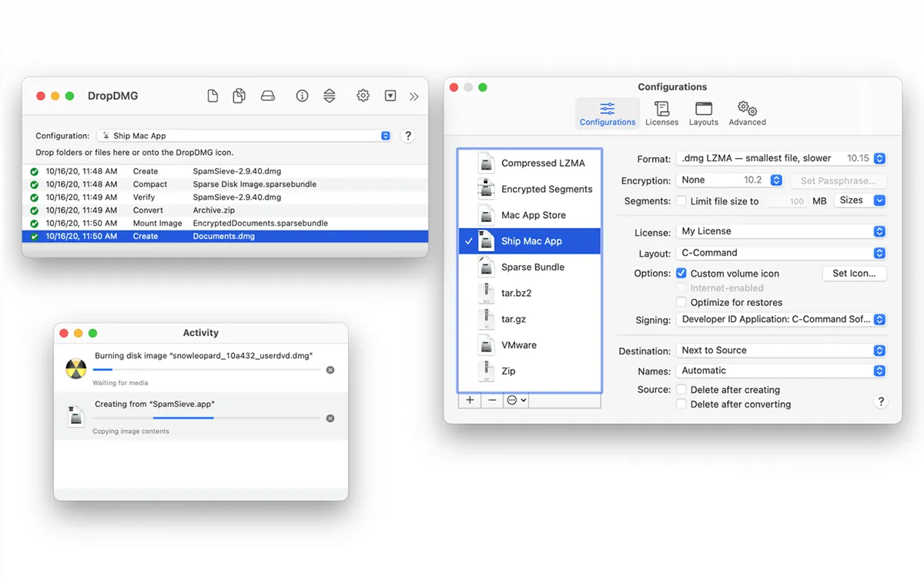
Task: Select the Encrypted Segments configuration
Action: click(x=546, y=190)
